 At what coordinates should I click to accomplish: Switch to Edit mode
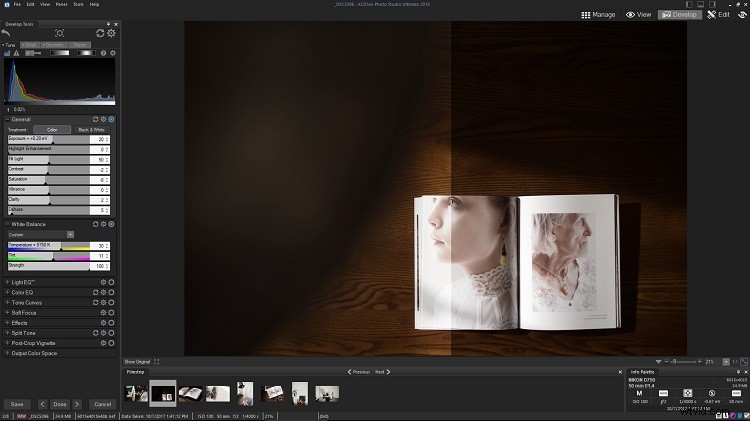pos(719,15)
